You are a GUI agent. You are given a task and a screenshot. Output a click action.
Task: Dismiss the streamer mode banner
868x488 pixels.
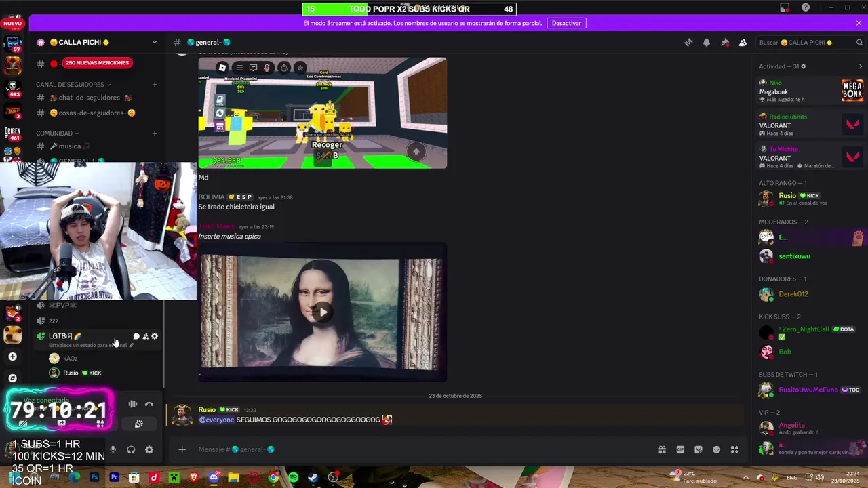click(x=859, y=23)
